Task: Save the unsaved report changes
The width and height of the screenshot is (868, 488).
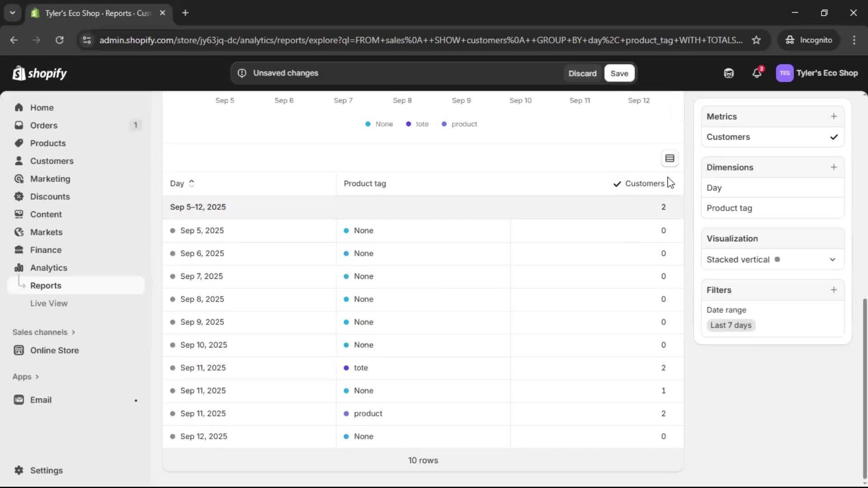Action: click(x=619, y=73)
